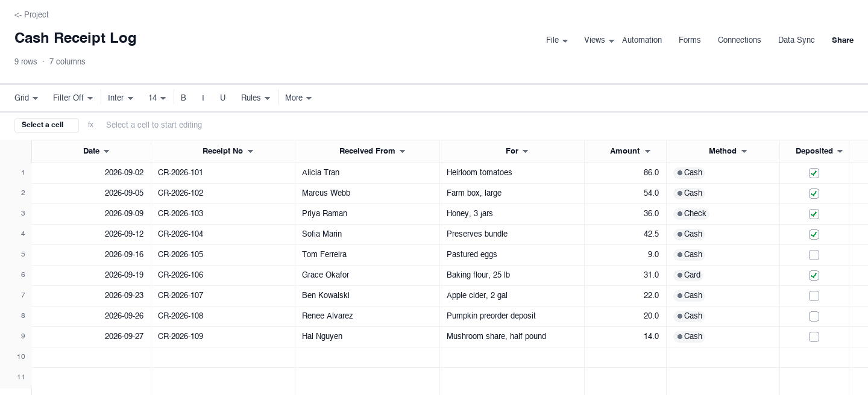Uncheck Deposited for Alicia Tran
868x395 pixels.
click(x=814, y=173)
